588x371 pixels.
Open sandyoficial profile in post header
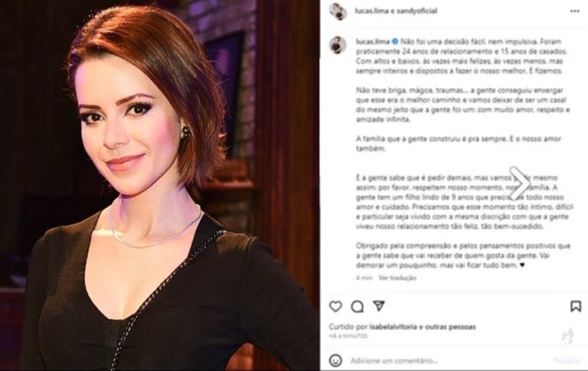point(417,11)
